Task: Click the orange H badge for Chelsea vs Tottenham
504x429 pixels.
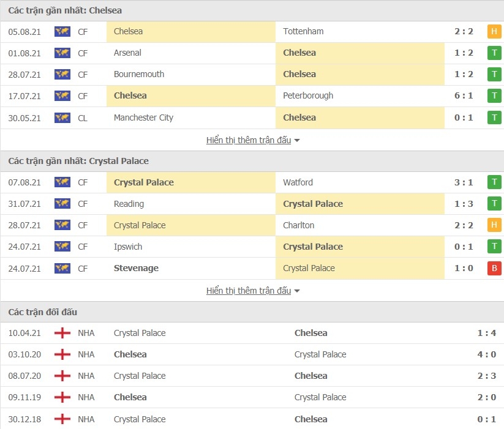Action: coord(494,31)
